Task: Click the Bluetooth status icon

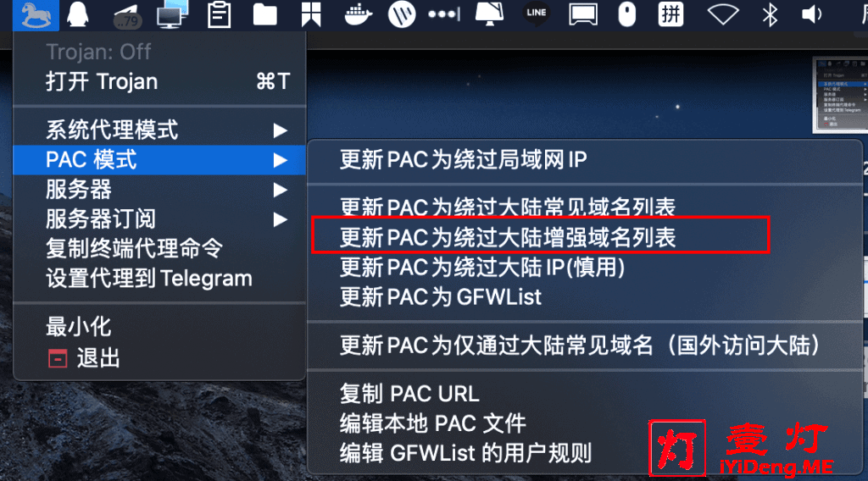Action: (770, 14)
